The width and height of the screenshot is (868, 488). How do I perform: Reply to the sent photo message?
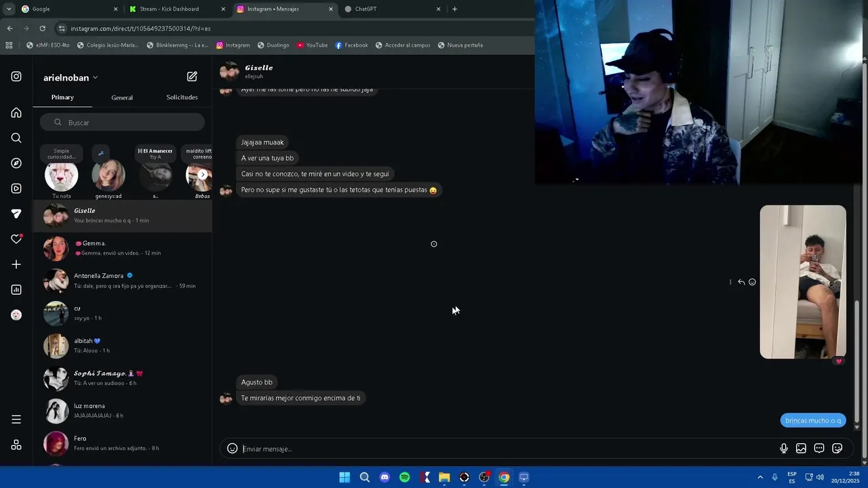741,282
